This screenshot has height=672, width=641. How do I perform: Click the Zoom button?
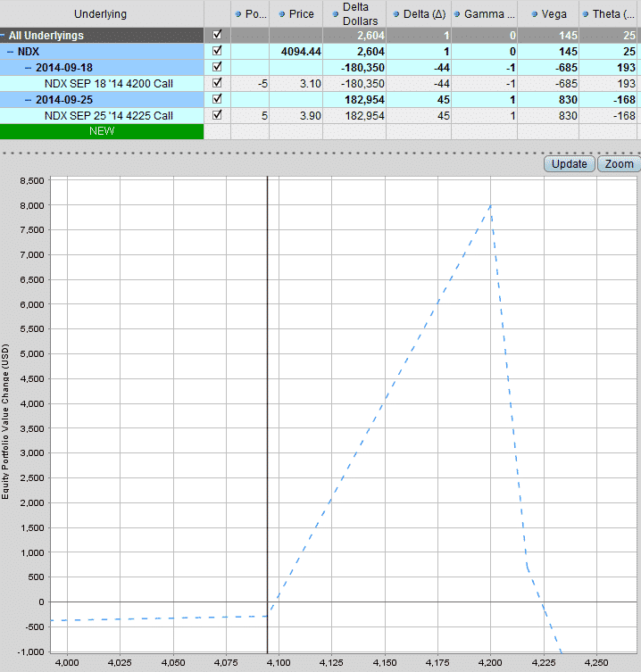click(619, 164)
